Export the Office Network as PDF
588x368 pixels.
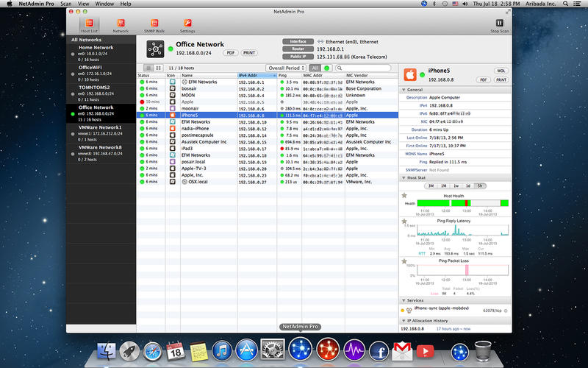tap(231, 53)
